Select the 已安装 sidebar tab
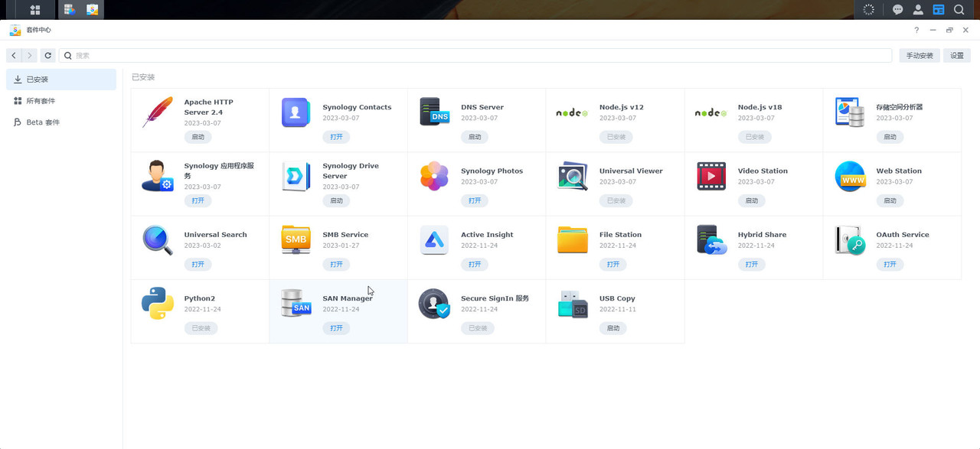This screenshot has width=980, height=449. tap(61, 80)
